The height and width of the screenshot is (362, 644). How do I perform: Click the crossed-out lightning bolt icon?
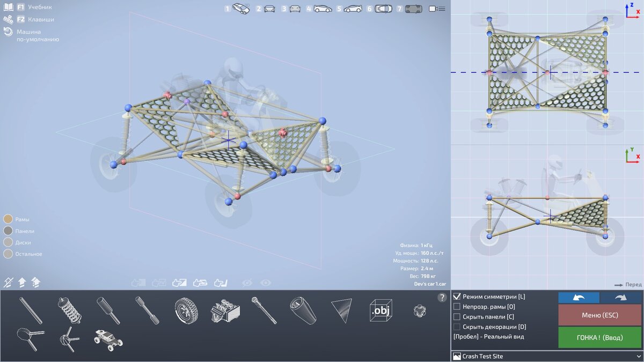8,282
